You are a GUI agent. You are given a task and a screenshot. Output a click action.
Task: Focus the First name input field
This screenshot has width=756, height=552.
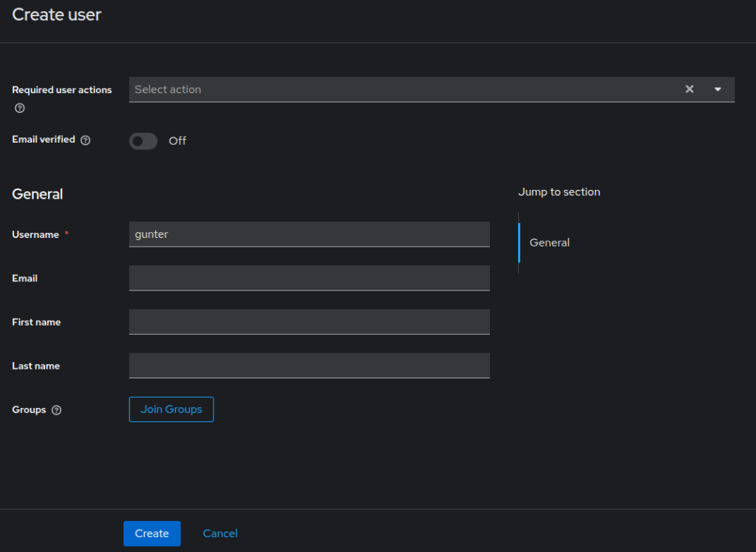[310, 322]
